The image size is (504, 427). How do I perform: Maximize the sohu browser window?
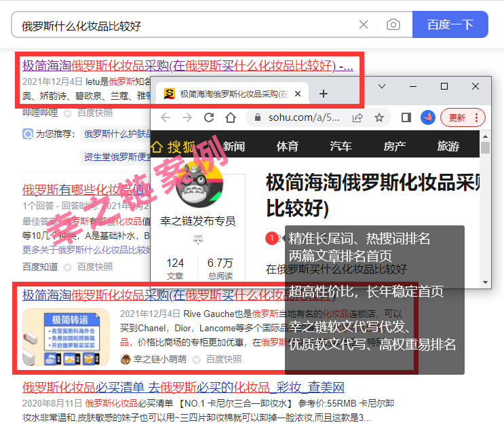(444, 86)
